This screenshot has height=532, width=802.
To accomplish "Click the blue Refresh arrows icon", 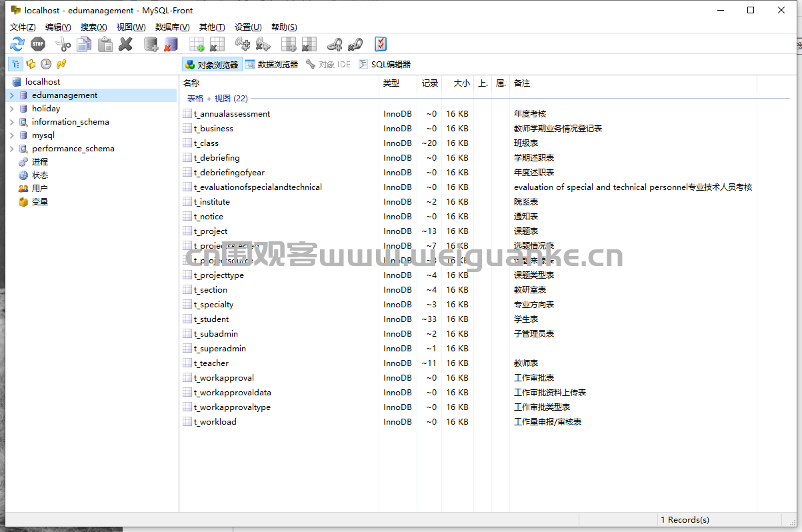I will click(17, 44).
